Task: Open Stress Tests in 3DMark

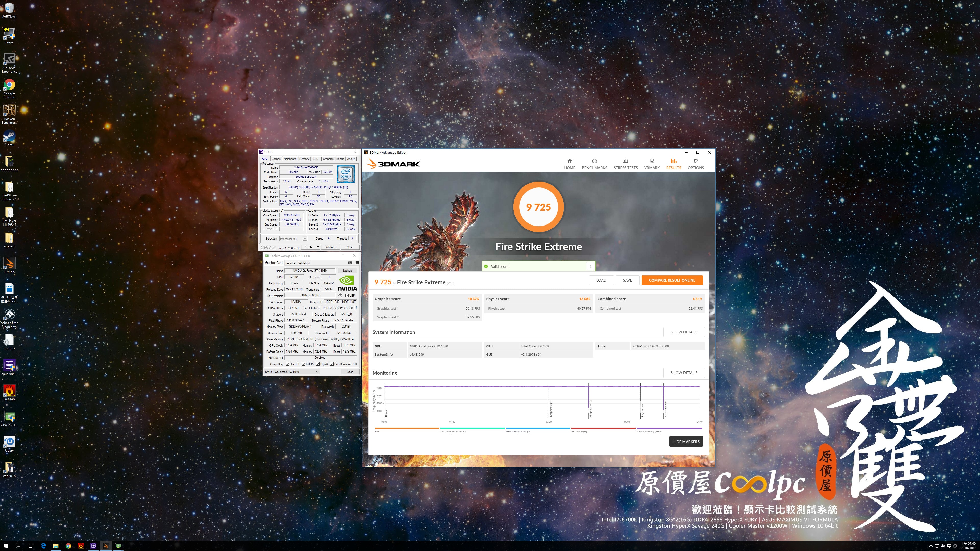Action: 626,164
